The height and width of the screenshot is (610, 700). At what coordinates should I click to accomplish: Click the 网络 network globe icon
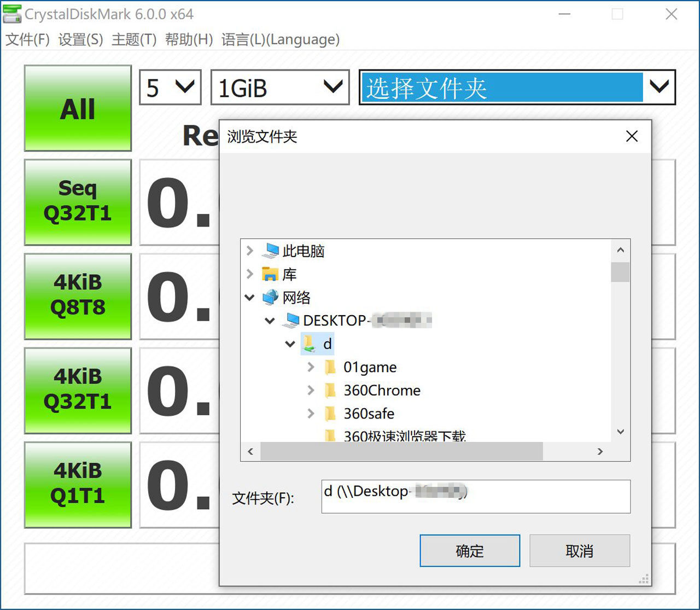click(x=270, y=298)
